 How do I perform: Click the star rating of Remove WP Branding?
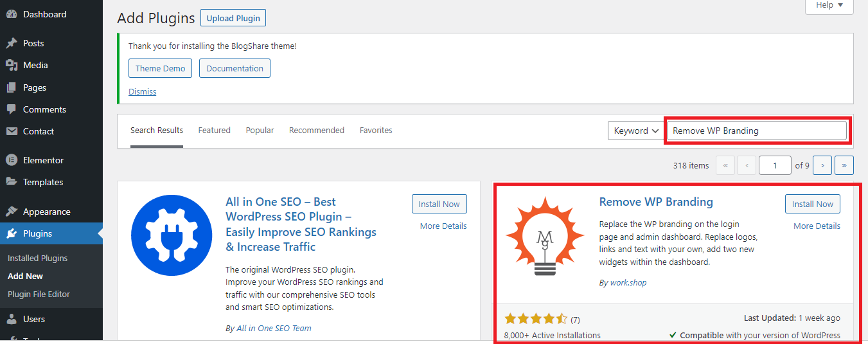[x=536, y=319]
